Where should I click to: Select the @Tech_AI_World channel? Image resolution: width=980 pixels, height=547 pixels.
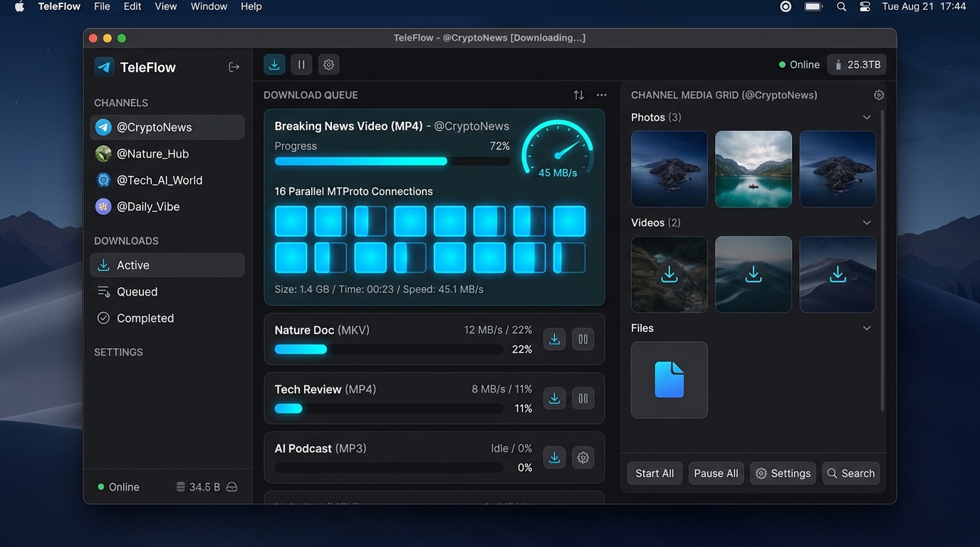(167, 180)
